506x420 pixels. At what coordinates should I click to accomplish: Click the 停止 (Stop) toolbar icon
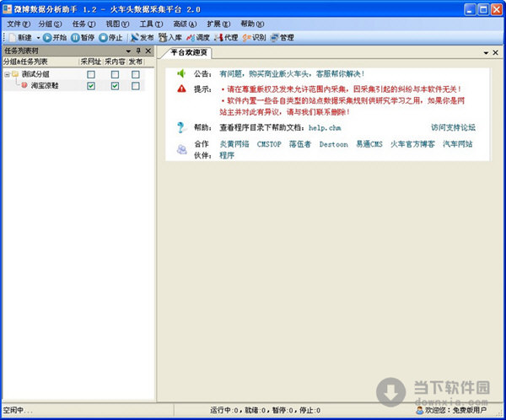(110, 38)
